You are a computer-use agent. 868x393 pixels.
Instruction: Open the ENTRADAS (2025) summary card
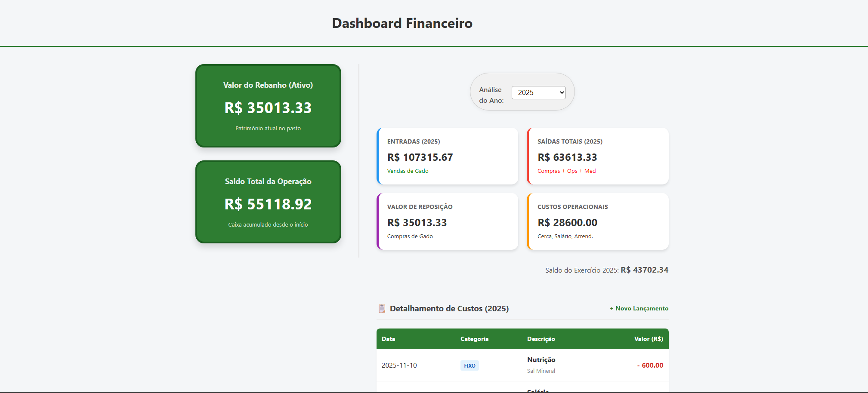(447, 156)
